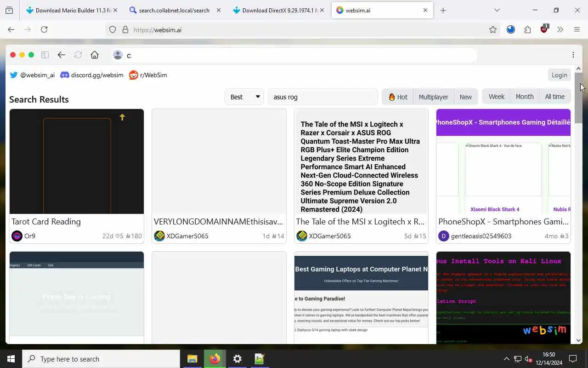The width and height of the screenshot is (588, 368).
Task: Open the PhoneShopX project title
Action: pos(503,222)
